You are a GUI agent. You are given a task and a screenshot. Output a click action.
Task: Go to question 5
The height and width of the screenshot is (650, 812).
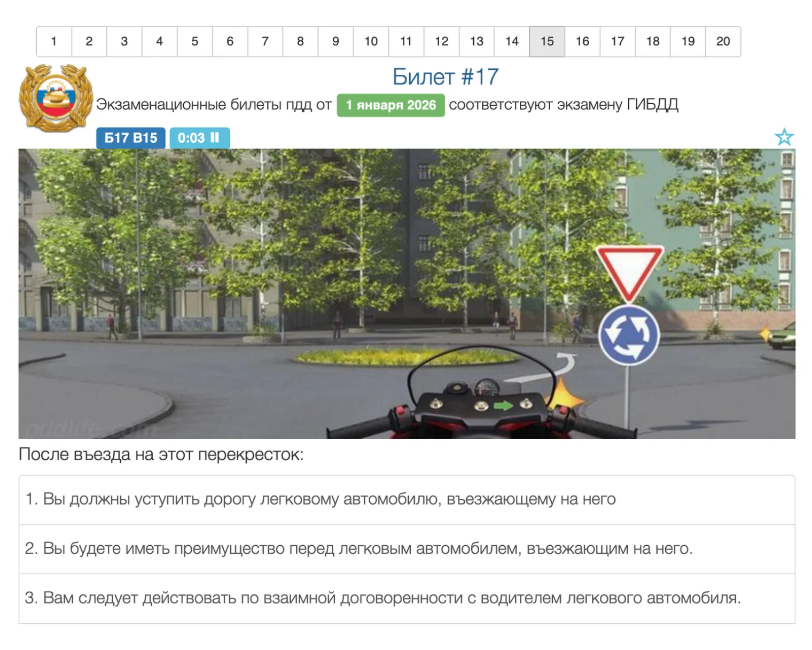click(194, 41)
